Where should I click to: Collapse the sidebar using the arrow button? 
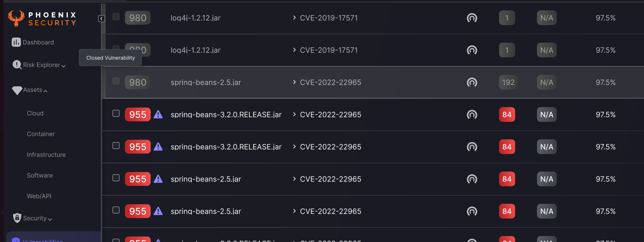pos(101,19)
